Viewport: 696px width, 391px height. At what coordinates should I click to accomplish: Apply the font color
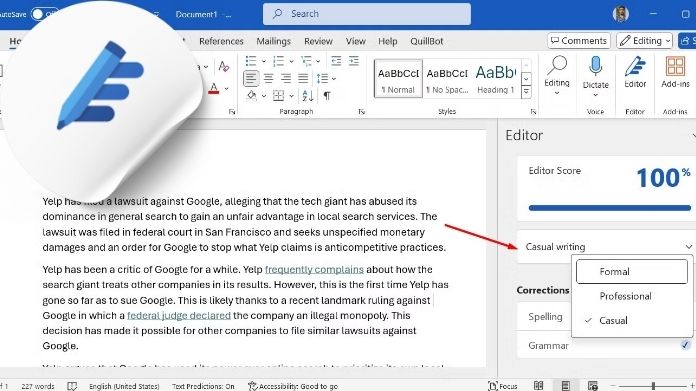pos(214,88)
